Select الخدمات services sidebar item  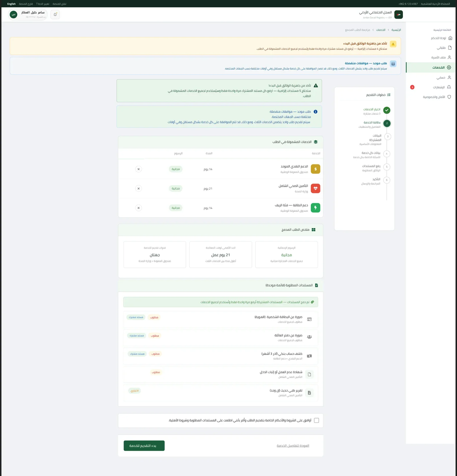pyautogui.click(x=430, y=67)
